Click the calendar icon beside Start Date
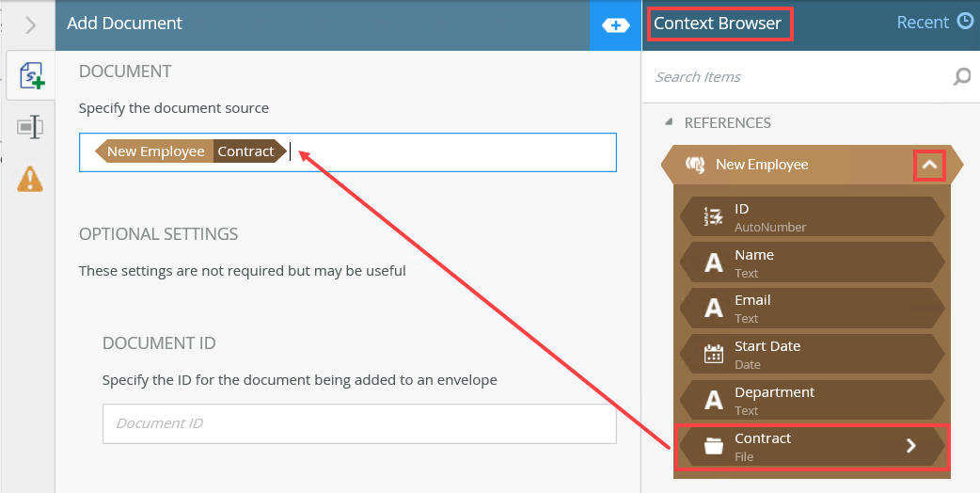Image resolution: width=980 pixels, height=493 pixels. (713, 355)
